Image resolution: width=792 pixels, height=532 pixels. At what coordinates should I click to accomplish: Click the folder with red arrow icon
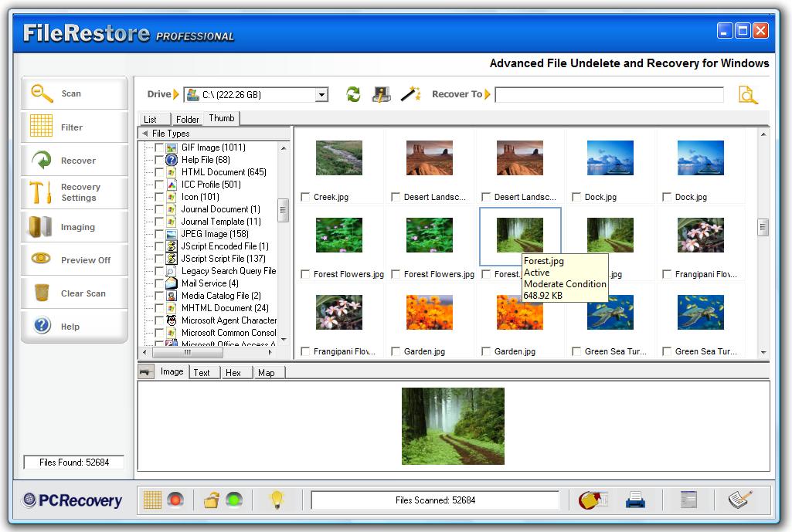[x=593, y=500]
